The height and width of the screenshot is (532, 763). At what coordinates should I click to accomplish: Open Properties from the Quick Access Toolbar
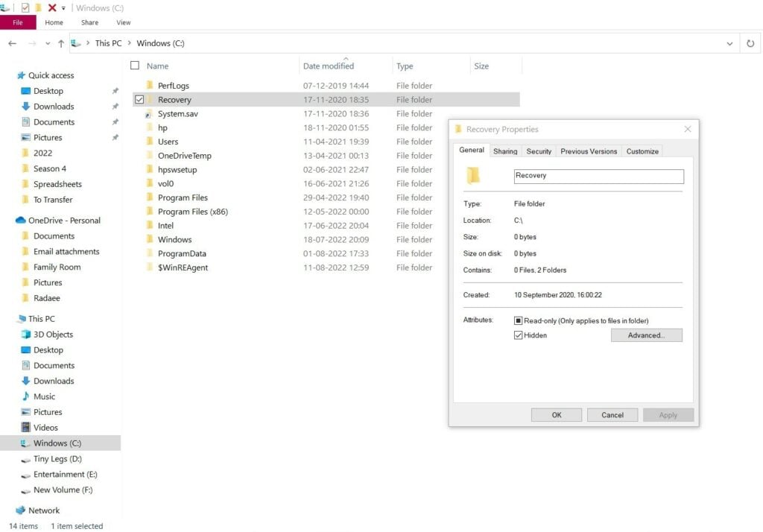25,7
